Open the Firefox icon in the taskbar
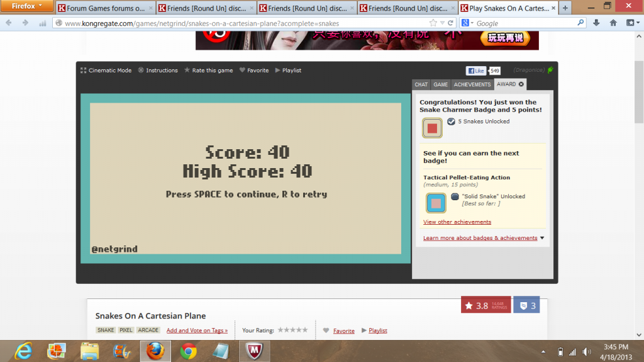 pyautogui.click(x=155, y=351)
